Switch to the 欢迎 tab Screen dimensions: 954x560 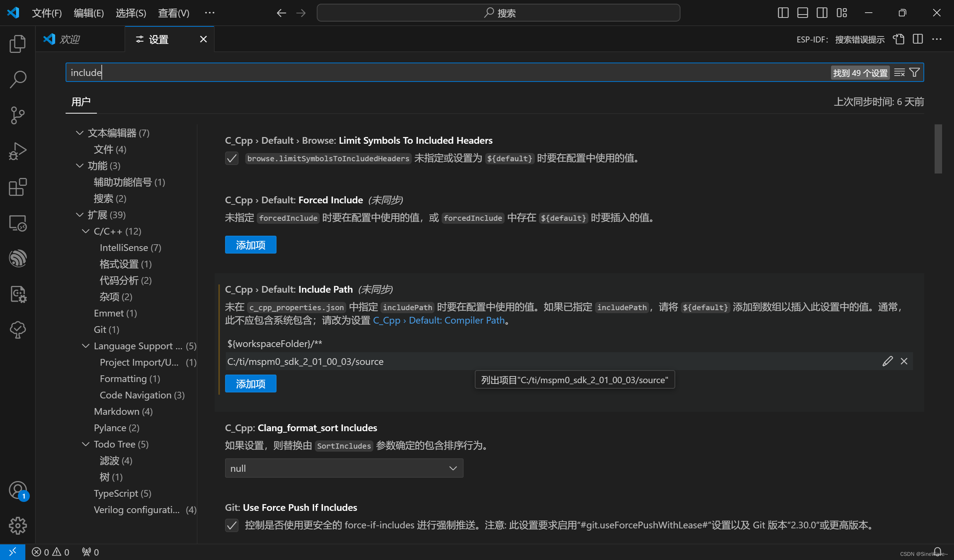pyautogui.click(x=70, y=39)
